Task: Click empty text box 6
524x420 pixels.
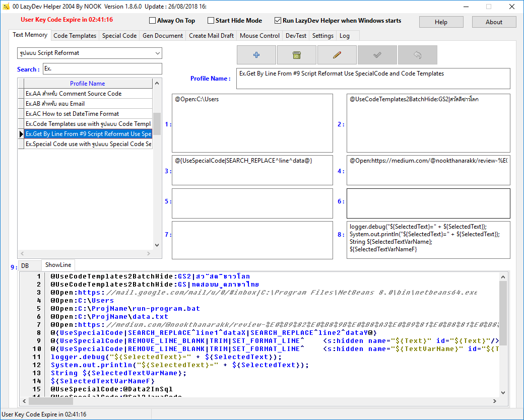Action: point(428,203)
